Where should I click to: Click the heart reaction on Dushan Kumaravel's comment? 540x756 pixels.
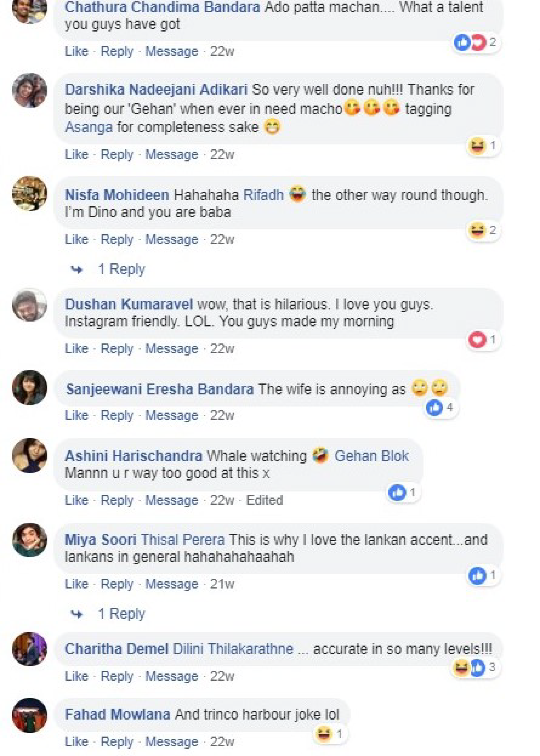482,340
